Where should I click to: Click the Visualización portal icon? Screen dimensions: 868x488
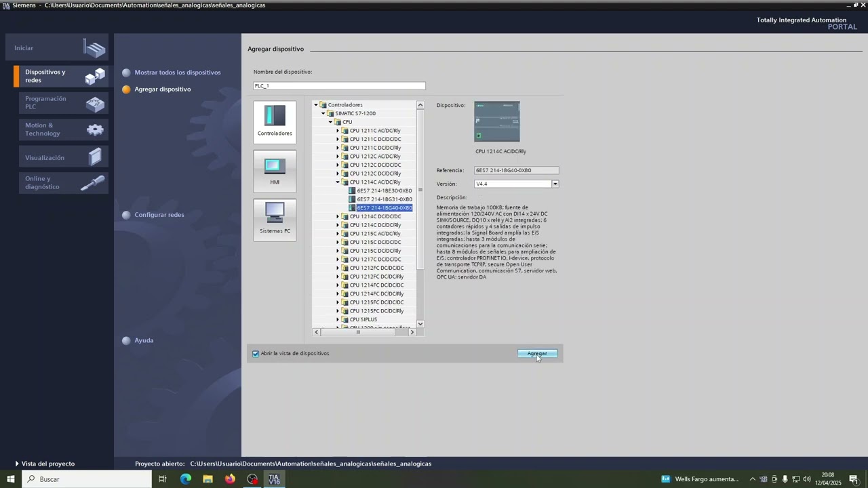(x=95, y=157)
